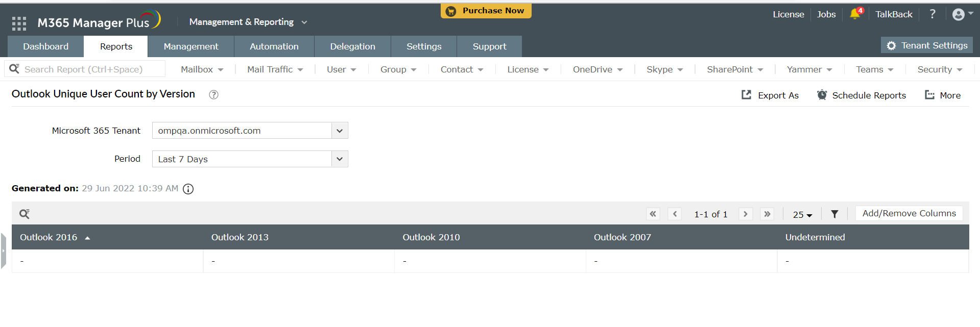Expand the collapsed left side panel handle
This screenshot has width=980, height=327.
click(x=4, y=250)
